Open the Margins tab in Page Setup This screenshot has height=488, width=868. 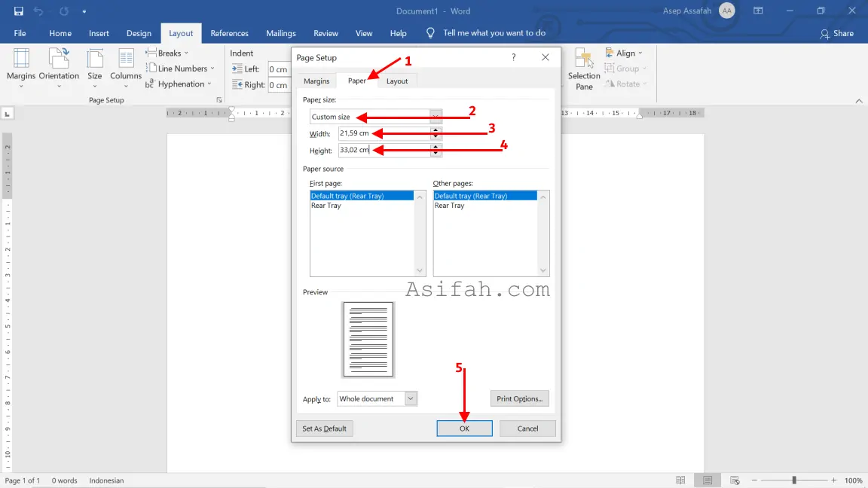[316, 81]
